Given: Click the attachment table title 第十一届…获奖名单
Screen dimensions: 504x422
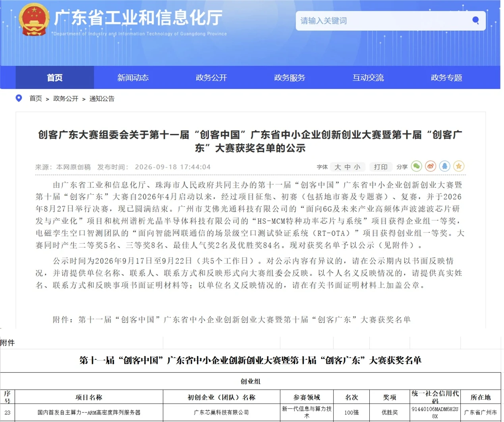Looking at the screenshot, I should 250,360.
